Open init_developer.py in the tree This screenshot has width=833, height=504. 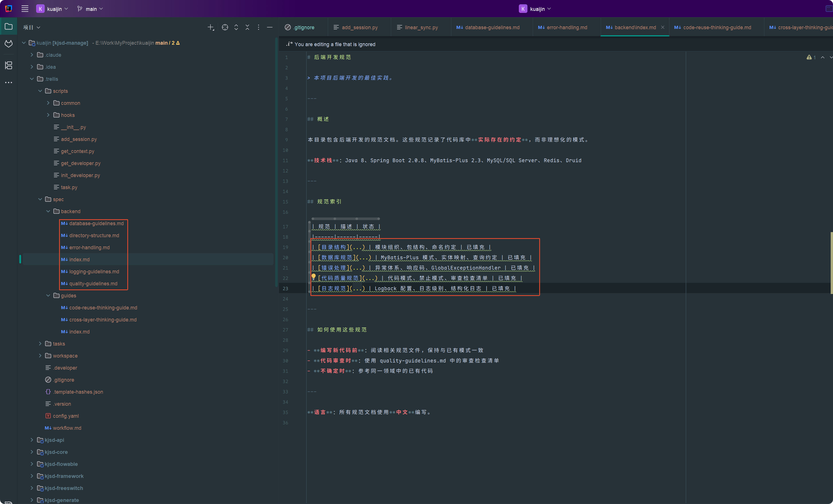click(80, 175)
